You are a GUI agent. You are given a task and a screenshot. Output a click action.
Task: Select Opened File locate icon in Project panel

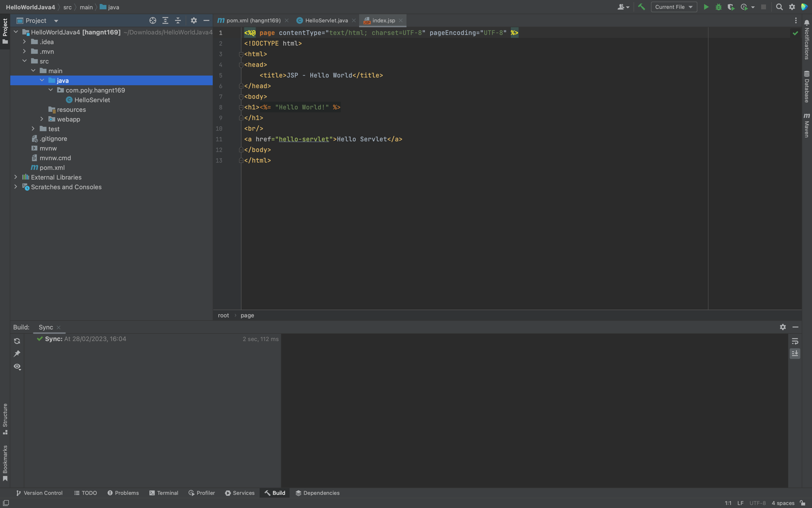(153, 20)
